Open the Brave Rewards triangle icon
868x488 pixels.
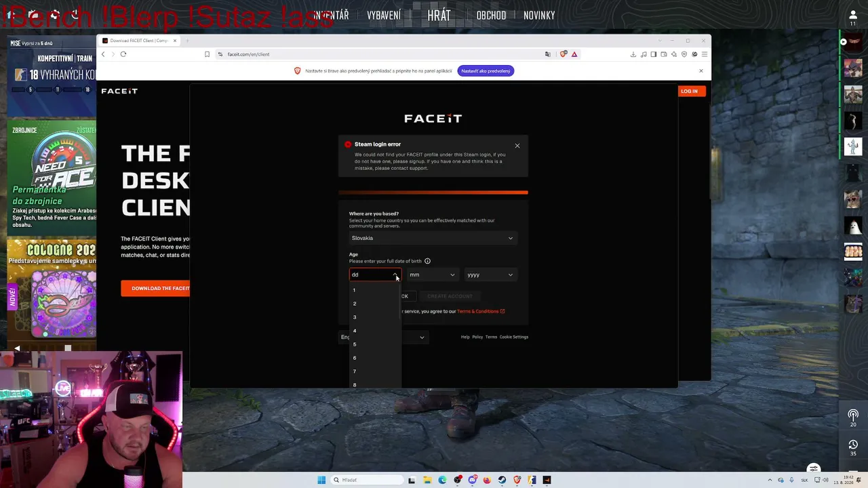pyautogui.click(x=574, y=54)
